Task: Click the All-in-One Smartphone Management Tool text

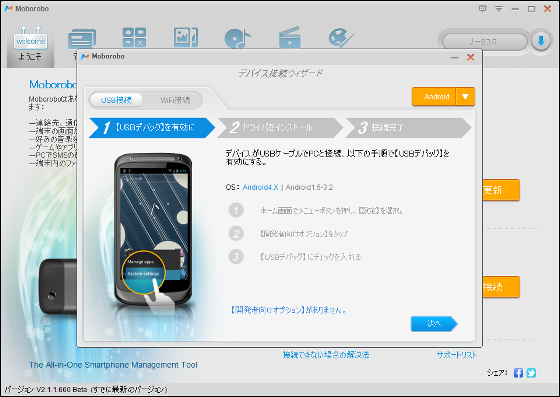Action: point(113,365)
